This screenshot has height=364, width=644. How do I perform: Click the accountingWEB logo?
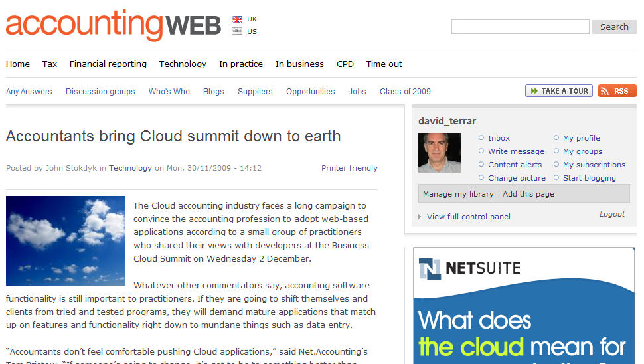click(114, 25)
